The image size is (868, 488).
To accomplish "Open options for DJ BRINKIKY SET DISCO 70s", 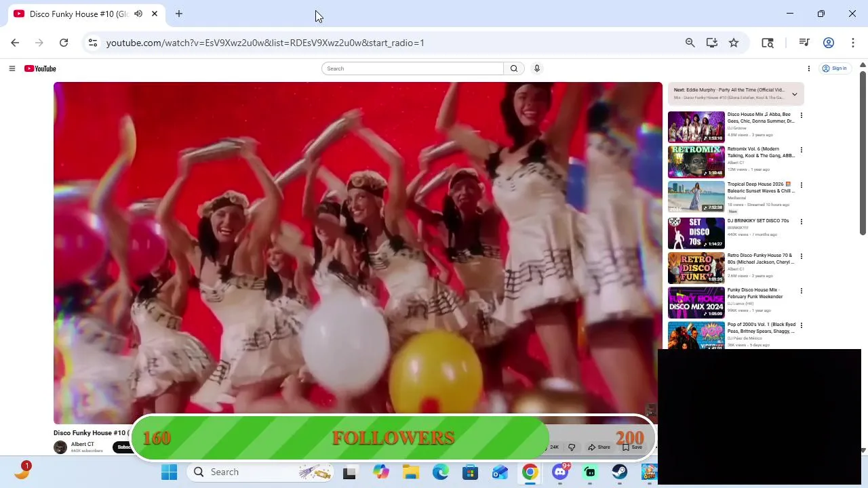I will [x=802, y=222].
